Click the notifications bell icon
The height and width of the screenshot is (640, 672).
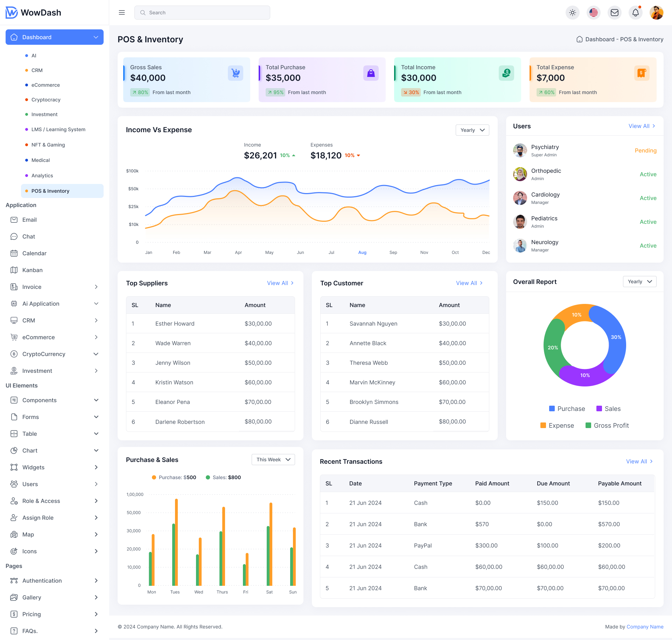coord(636,12)
